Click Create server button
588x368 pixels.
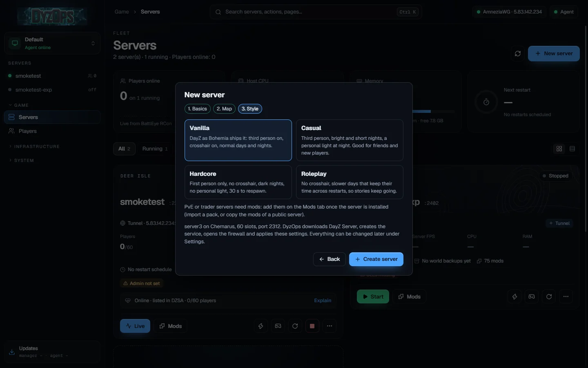click(x=376, y=259)
